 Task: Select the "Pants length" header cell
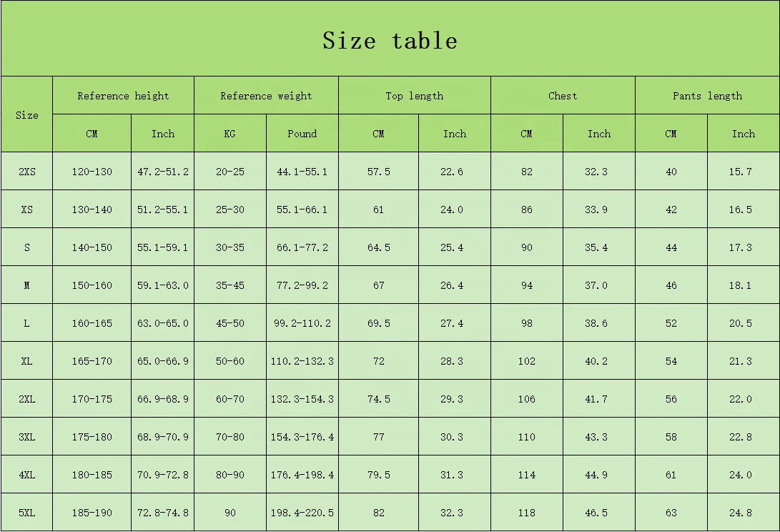pos(707,96)
